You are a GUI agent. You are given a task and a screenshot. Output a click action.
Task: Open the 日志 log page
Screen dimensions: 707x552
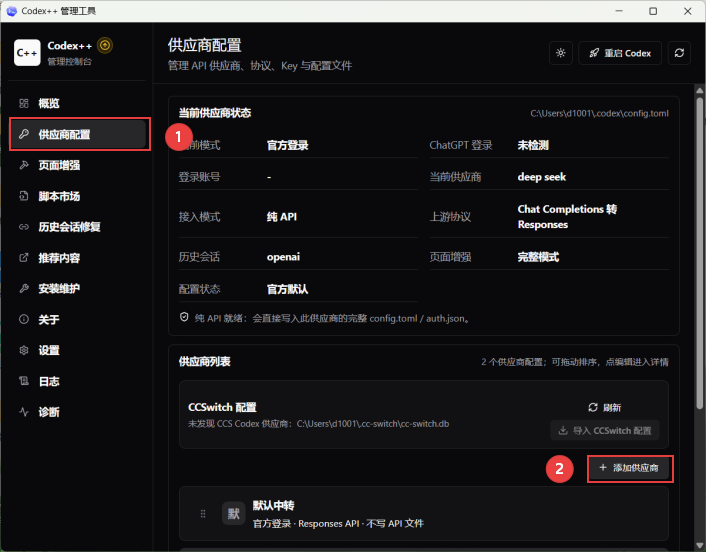point(78,382)
